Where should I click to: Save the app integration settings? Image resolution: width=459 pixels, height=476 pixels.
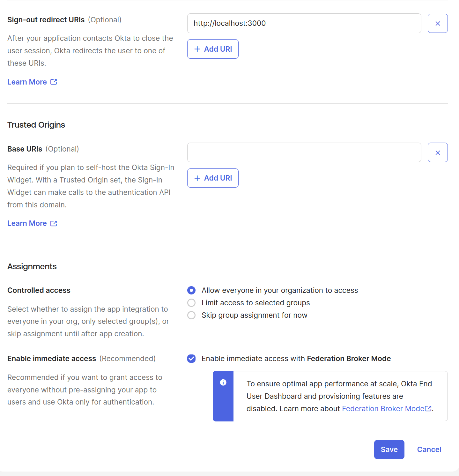tap(389, 449)
